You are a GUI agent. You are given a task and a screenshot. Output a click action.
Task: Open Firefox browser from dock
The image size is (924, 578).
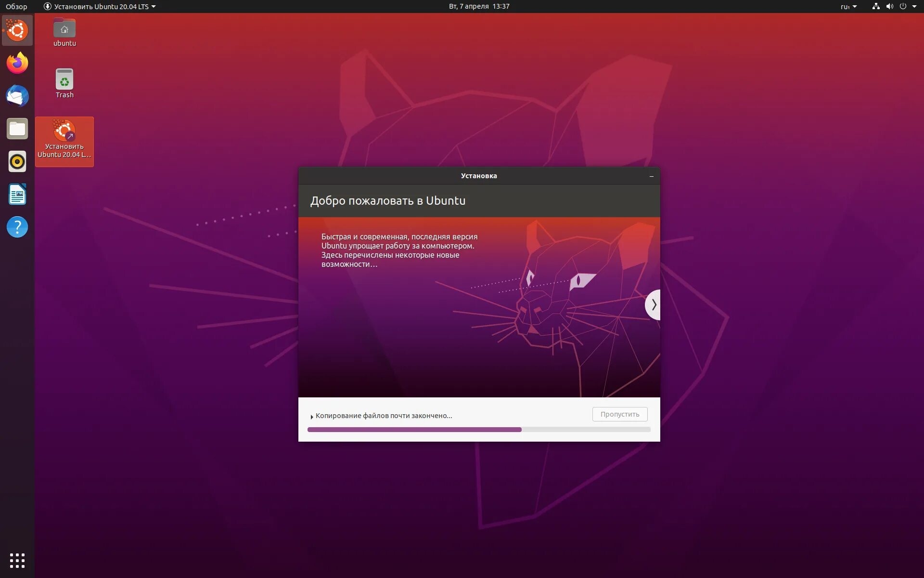tap(17, 63)
